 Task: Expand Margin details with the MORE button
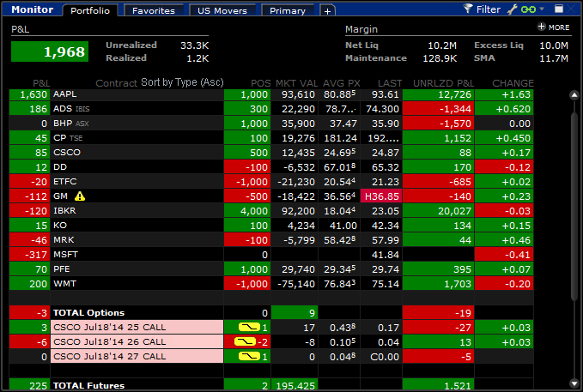click(x=553, y=27)
